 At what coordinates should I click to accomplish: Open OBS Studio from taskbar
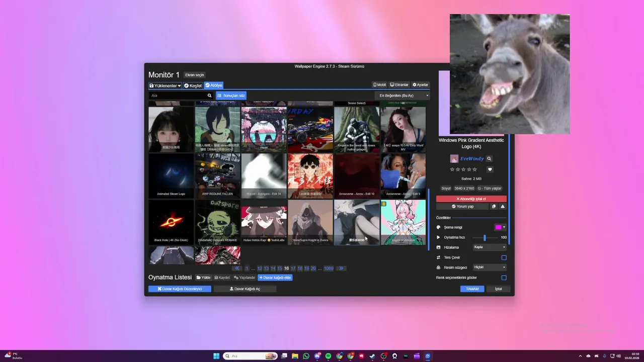(383, 356)
